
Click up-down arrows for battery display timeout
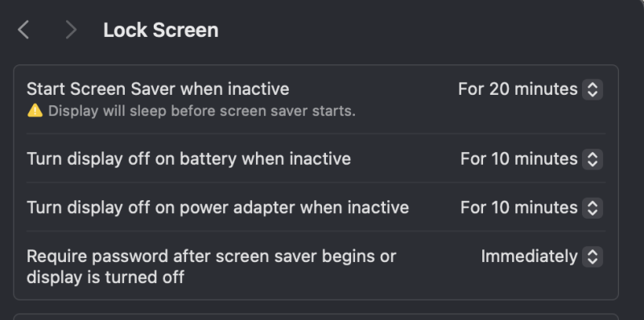pos(592,158)
